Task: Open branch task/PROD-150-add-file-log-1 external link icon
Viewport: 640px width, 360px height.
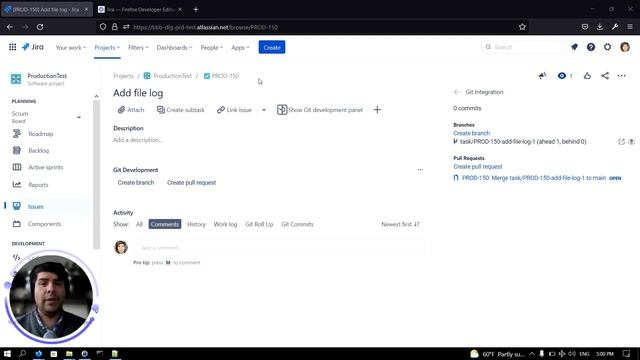Action: click(621, 142)
